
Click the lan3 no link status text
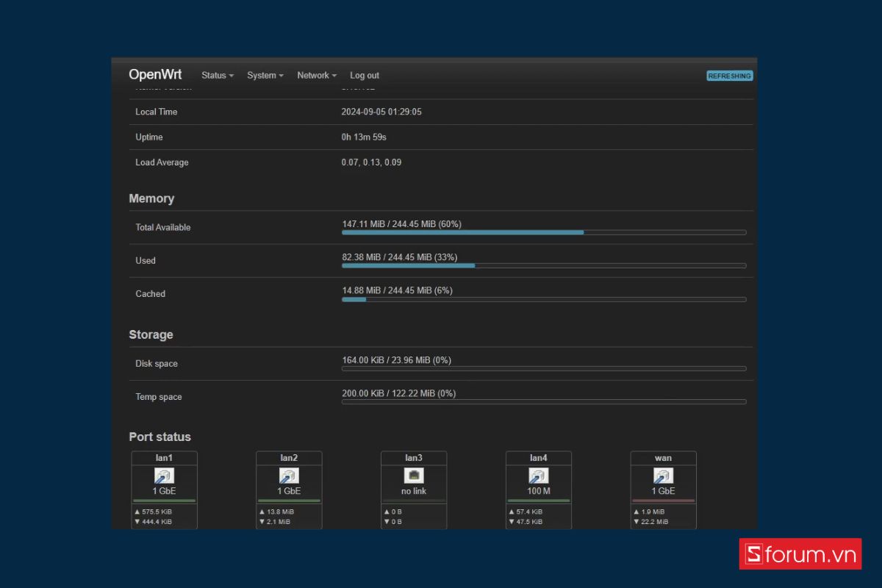tap(414, 491)
